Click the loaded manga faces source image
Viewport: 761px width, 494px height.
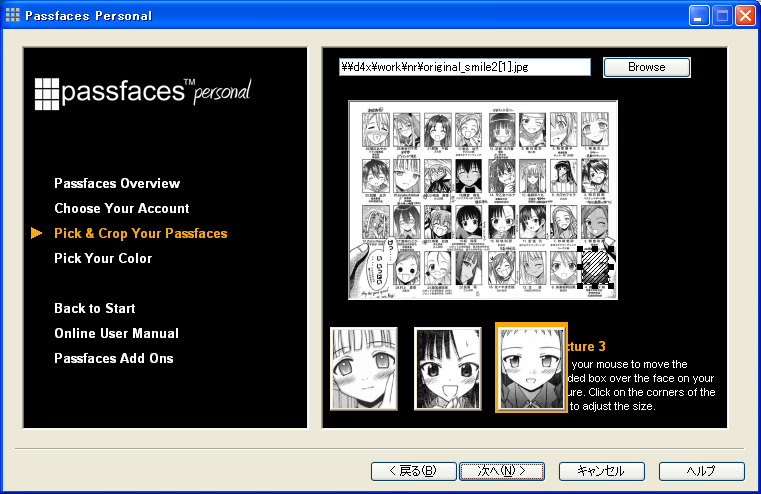pyautogui.click(x=483, y=200)
